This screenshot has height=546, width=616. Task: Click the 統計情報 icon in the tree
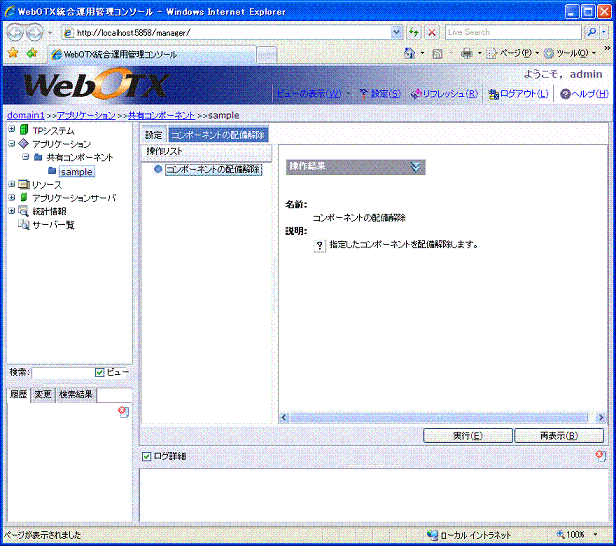click(x=23, y=211)
